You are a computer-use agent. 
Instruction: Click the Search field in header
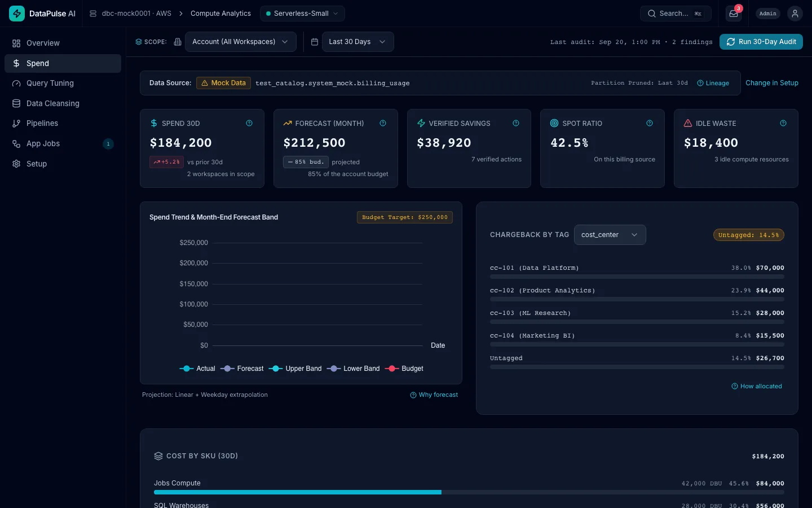click(x=676, y=14)
